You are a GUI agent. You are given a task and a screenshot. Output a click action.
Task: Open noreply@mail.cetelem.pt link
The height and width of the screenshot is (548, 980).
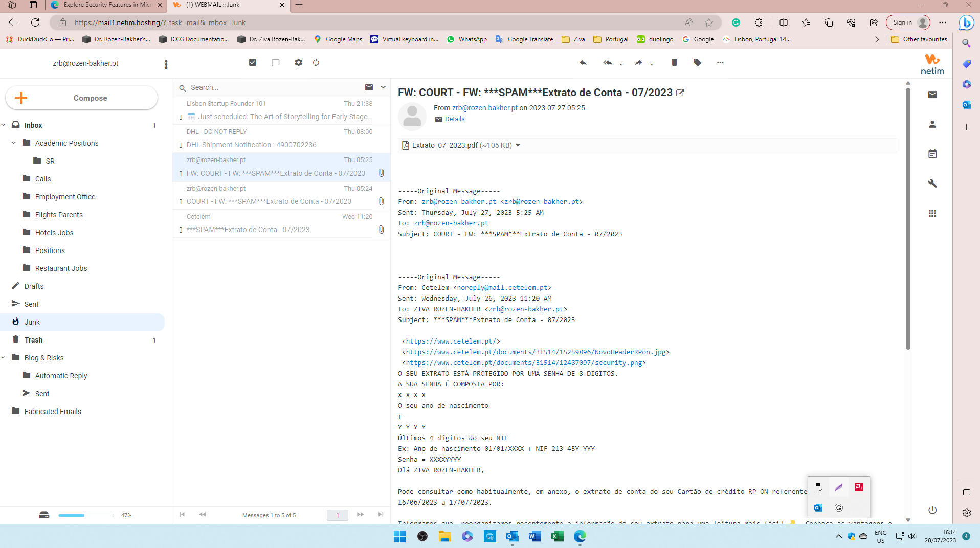tap(502, 288)
